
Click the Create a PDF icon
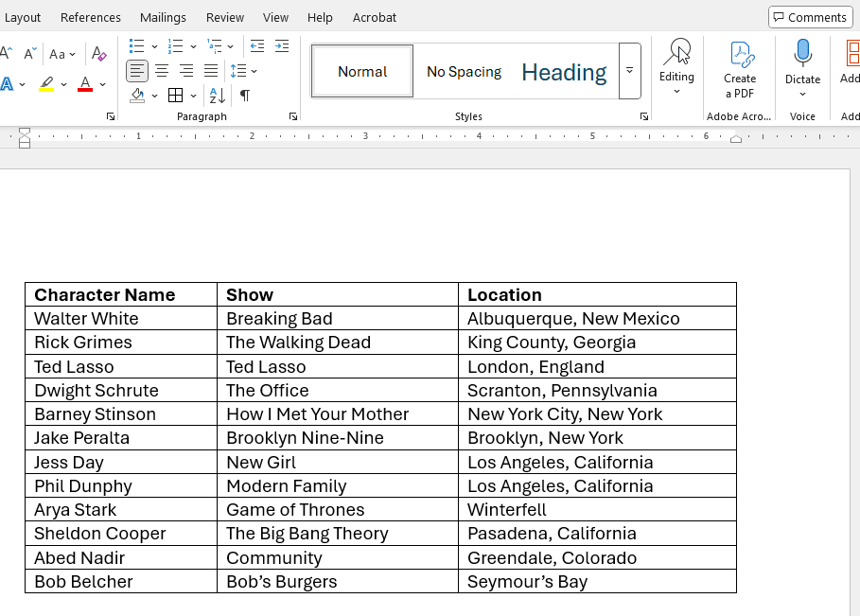coord(739,69)
